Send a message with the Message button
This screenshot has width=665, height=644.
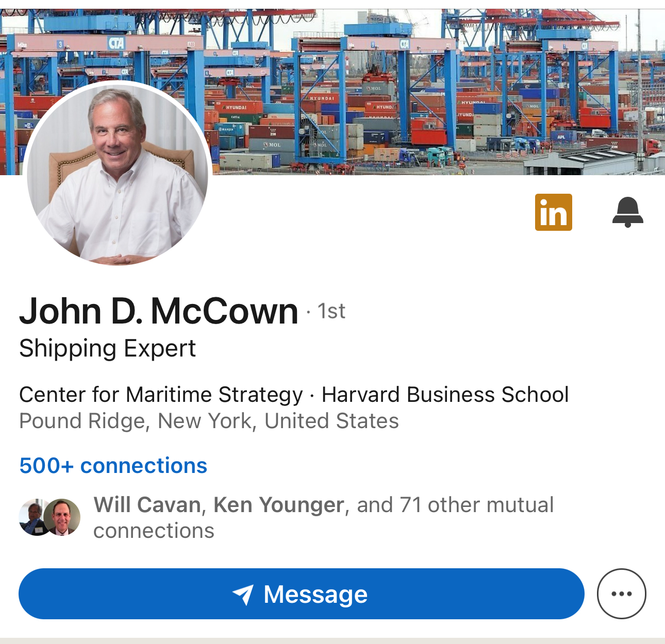pos(302,594)
